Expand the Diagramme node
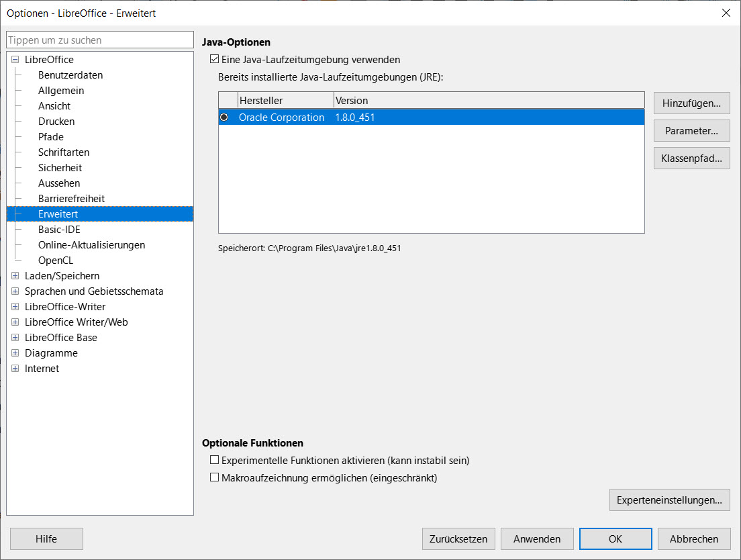This screenshot has width=741, height=560. [15, 353]
